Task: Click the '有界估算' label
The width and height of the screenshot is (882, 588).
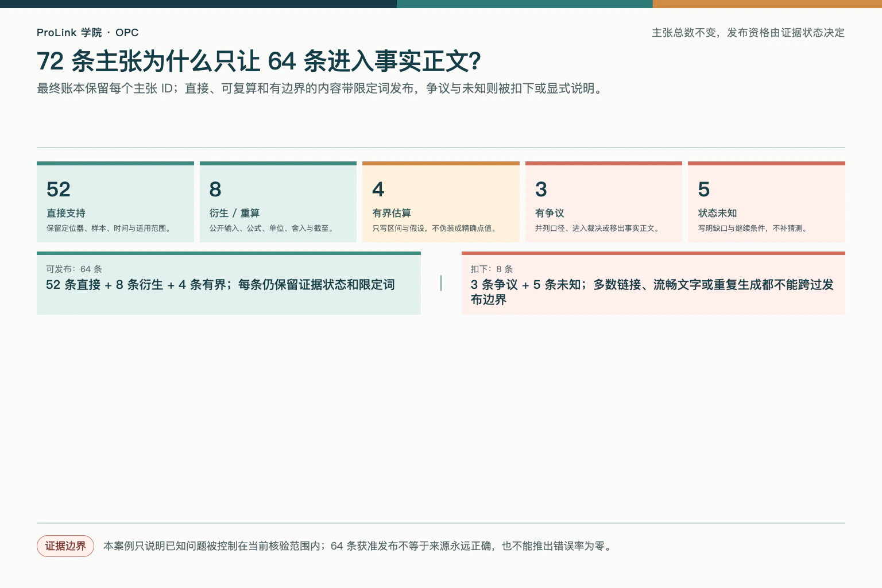Action: pyautogui.click(x=392, y=213)
